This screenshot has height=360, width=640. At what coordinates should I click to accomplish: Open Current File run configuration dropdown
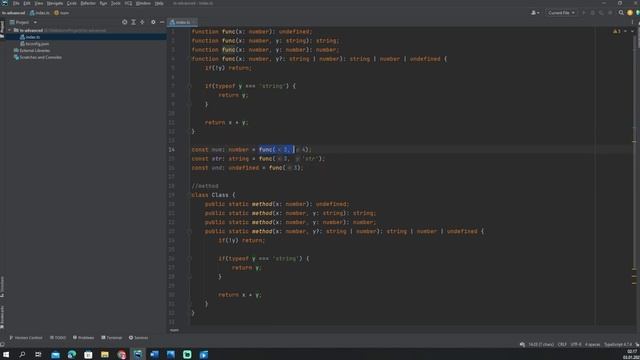(x=561, y=13)
